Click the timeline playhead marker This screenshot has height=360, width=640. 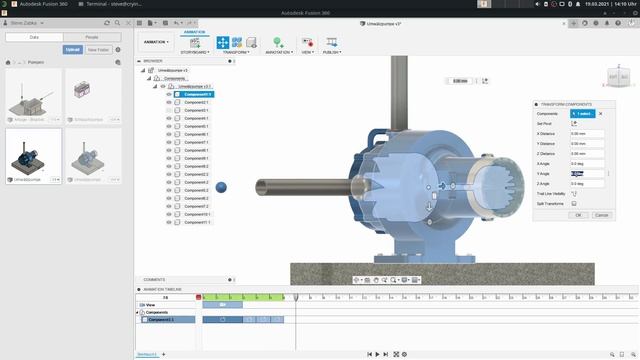point(296,298)
